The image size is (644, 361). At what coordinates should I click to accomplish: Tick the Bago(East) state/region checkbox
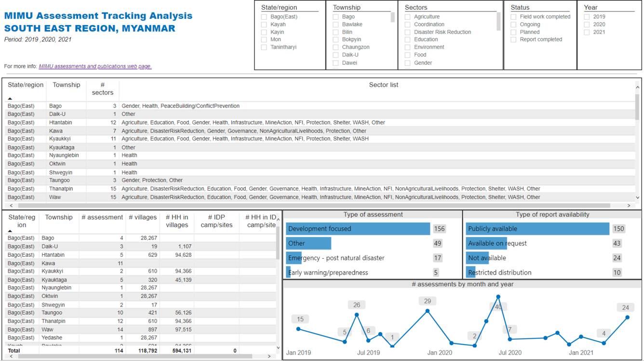(264, 17)
